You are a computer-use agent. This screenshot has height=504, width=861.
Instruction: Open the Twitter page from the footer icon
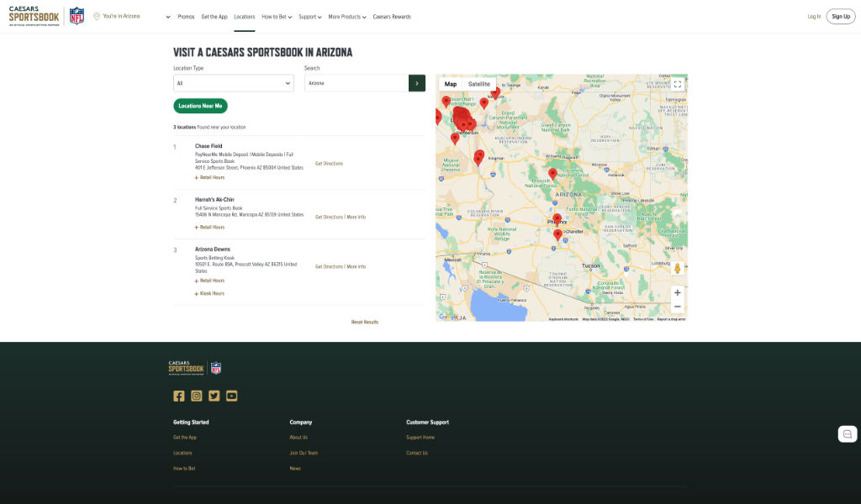(x=214, y=396)
